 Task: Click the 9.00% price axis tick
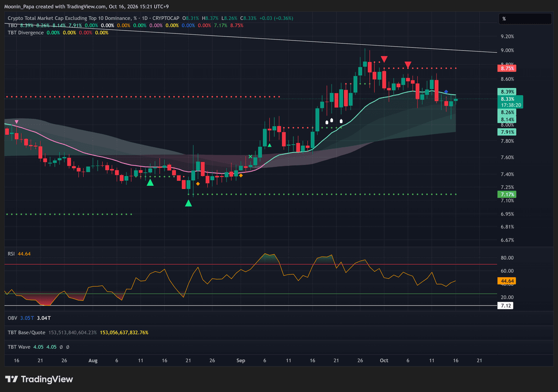[507, 51]
